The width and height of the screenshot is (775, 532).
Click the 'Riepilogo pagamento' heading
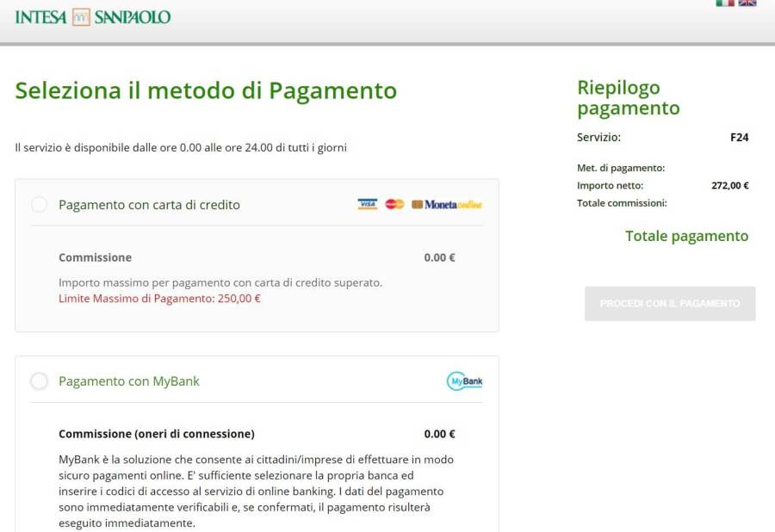point(628,98)
